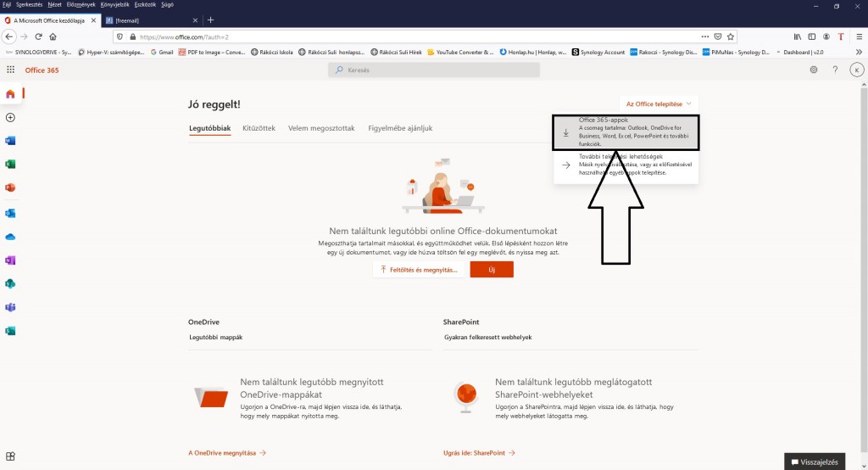Open the Synology Account bookmark

(x=598, y=52)
